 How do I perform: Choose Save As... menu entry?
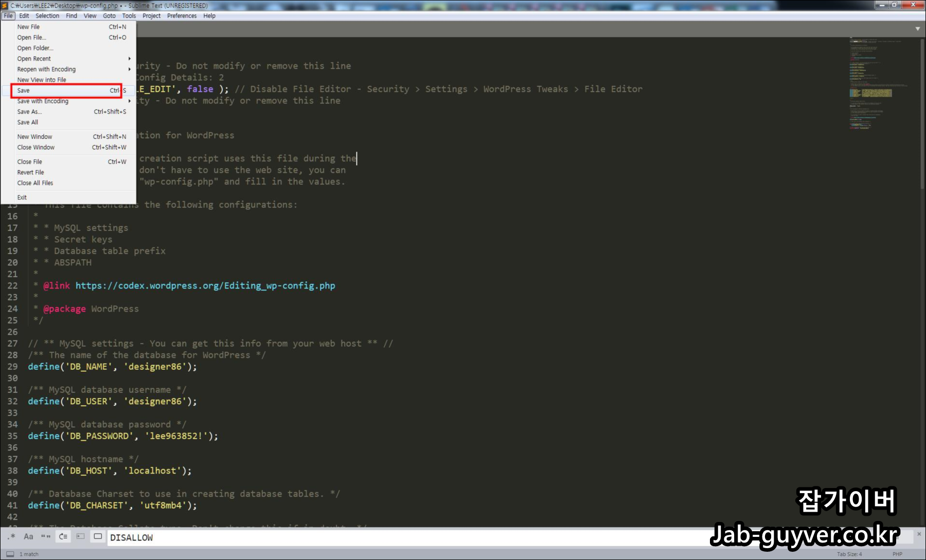pos(68,112)
